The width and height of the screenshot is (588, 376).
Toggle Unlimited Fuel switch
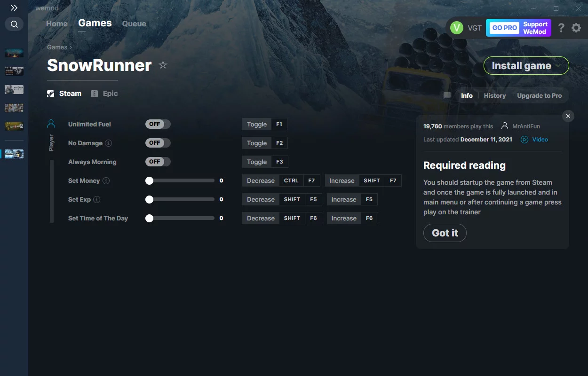coord(158,124)
